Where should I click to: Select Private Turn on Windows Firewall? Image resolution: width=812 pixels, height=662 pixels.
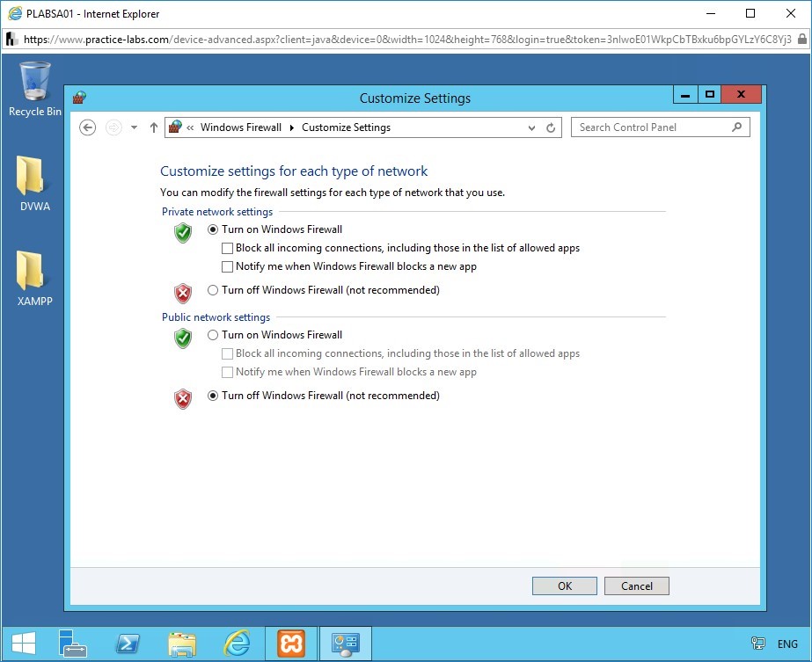tap(213, 229)
